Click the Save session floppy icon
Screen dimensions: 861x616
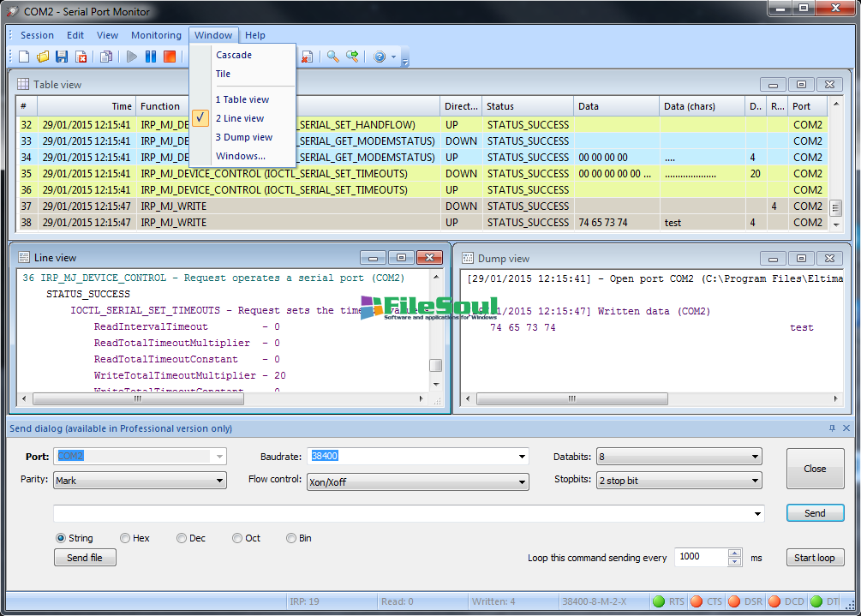click(62, 57)
